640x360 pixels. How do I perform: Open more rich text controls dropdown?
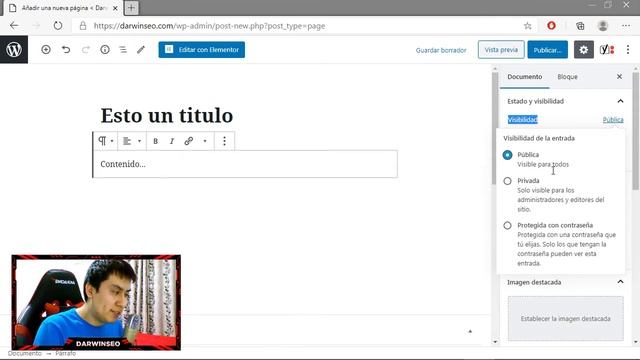click(205, 141)
